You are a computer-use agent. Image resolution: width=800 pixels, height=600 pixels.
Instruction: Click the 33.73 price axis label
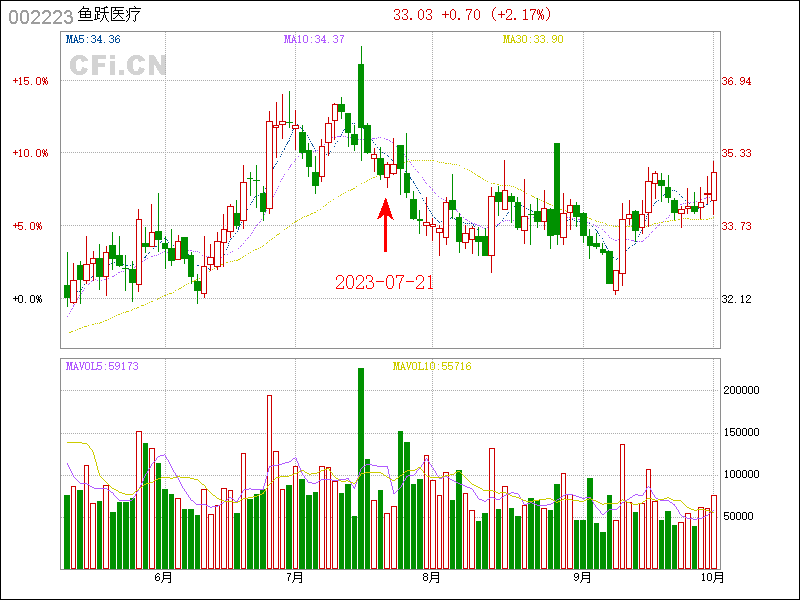pos(736,226)
